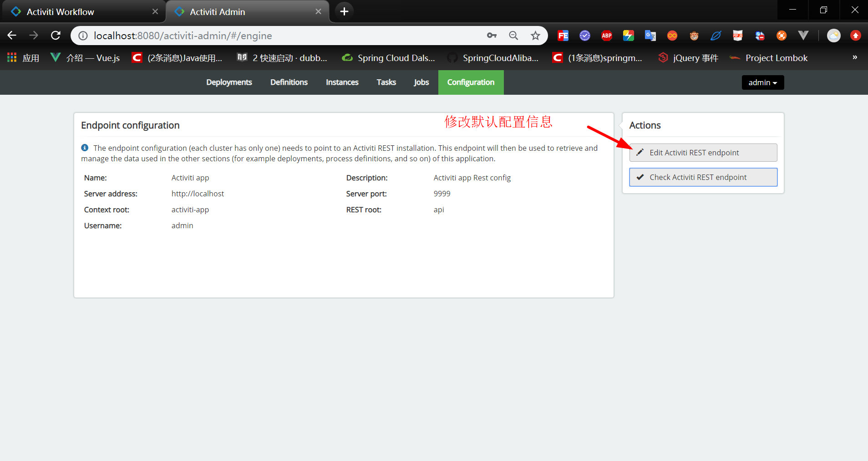868x461 pixels.
Task: Open the Vue devtools extension icon
Action: (803, 36)
